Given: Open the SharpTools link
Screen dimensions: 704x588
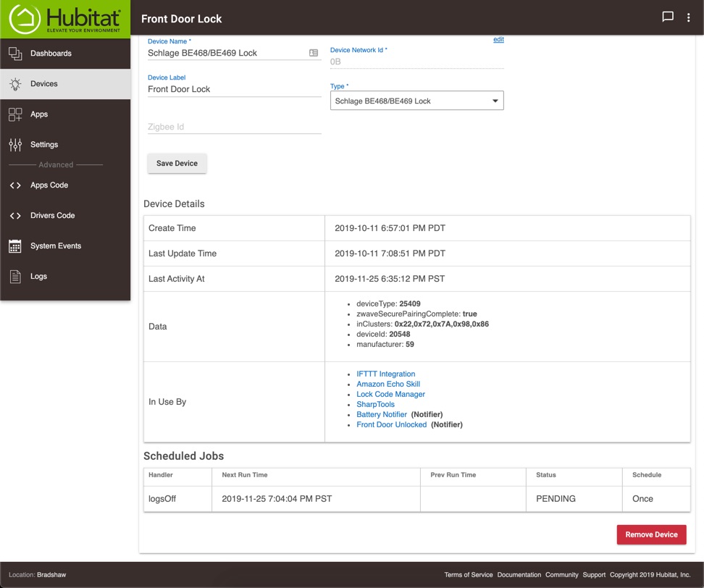Looking at the screenshot, I should (x=375, y=404).
